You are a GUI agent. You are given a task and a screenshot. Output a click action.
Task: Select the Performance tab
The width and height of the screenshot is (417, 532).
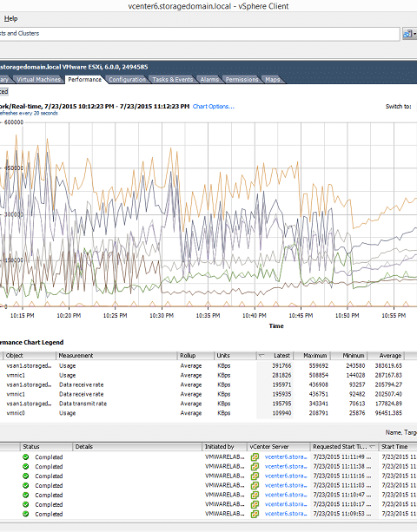[84, 79]
